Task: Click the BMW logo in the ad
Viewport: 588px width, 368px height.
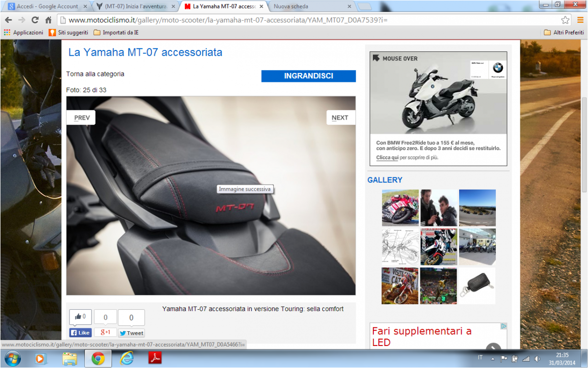Action: tap(498, 68)
